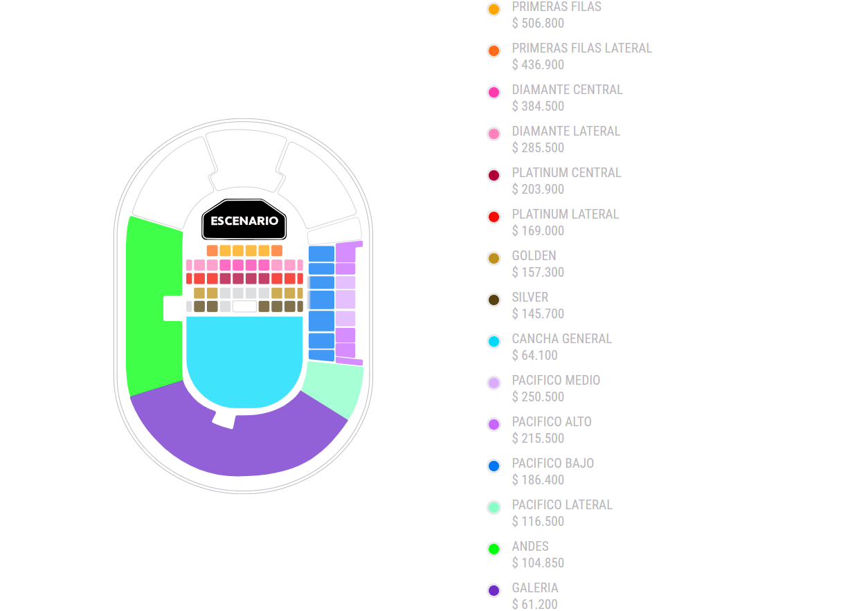The height and width of the screenshot is (611, 868).
Task: Click the Pacifico Alto legend label
Action: click(552, 422)
